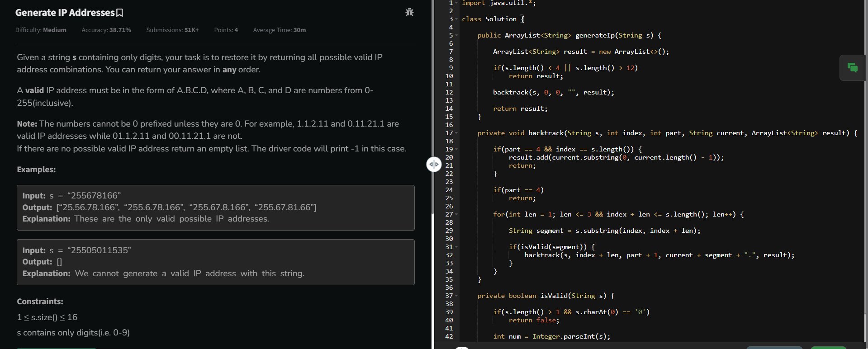Image resolution: width=868 pixels, height=349 pixels.
Task: Collapse the for loop at line 27
Action: point(456,215)
